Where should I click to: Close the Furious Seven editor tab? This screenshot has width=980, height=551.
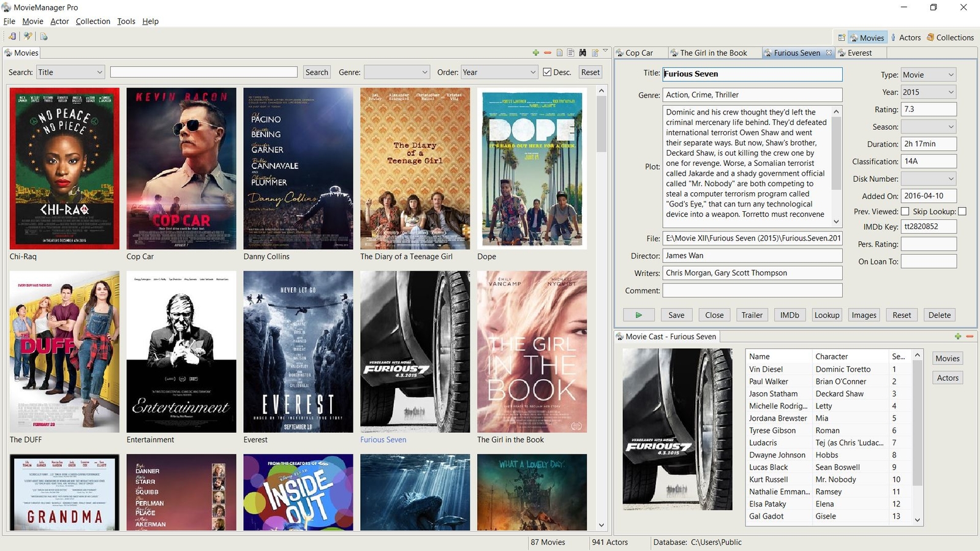pyautogui.click(x=829, y=53)
